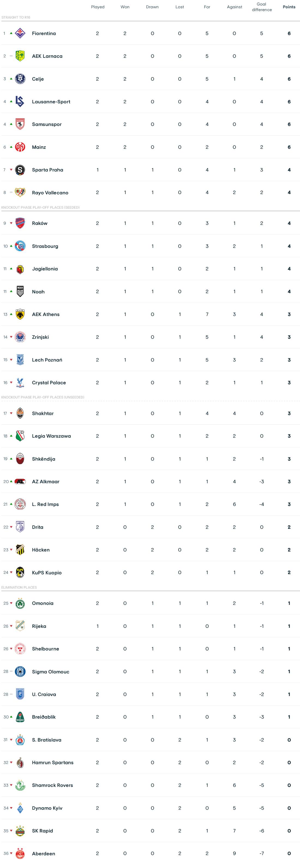Click the Fiorentina club crest
The height and width of the screenshot is (868, 300).
point(20,33)
